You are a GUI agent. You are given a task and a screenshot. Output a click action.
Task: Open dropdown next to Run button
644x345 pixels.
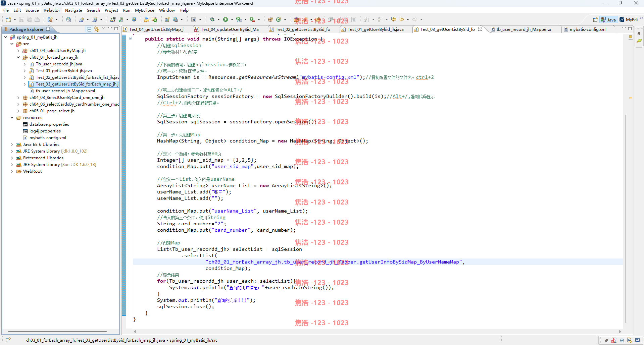coord(232,19)
